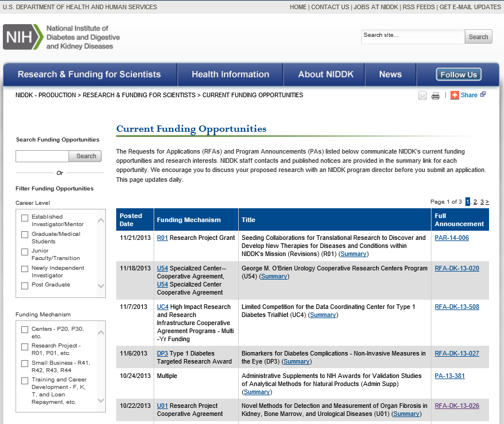Open Summary for O'Brien Urology Centers
This screenshot has height=424, width=504.
coord(274,277)
